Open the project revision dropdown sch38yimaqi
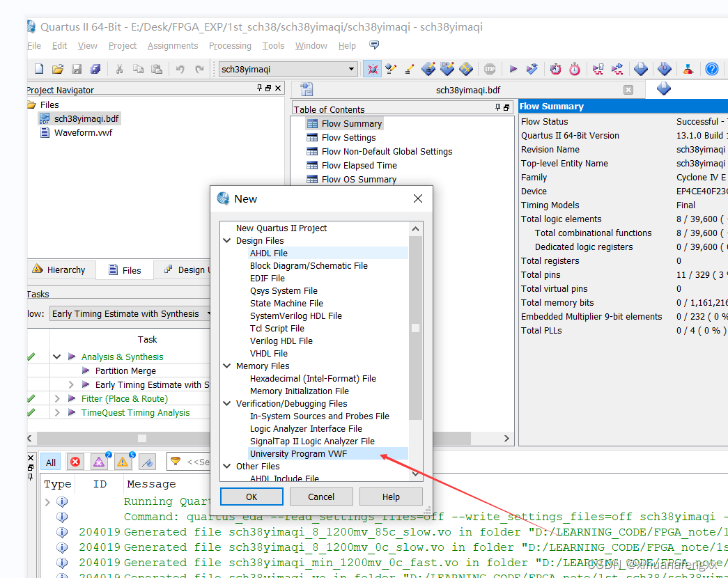The image size is (728, 578). coord(288,69)
